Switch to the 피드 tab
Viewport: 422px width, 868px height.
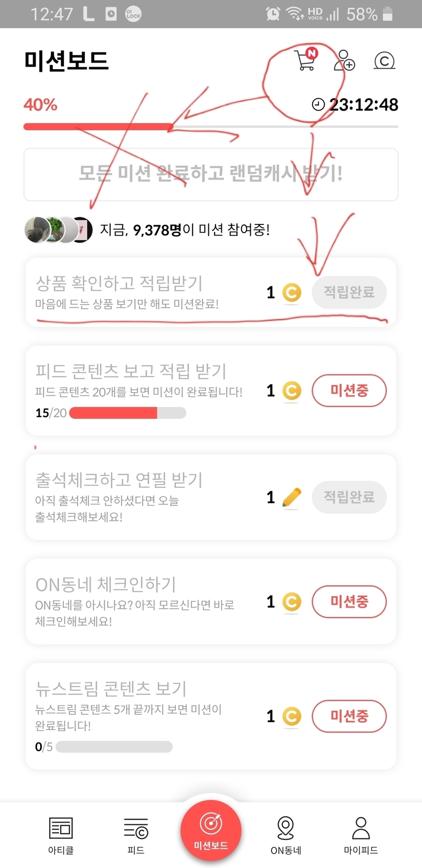click(136, 835)
